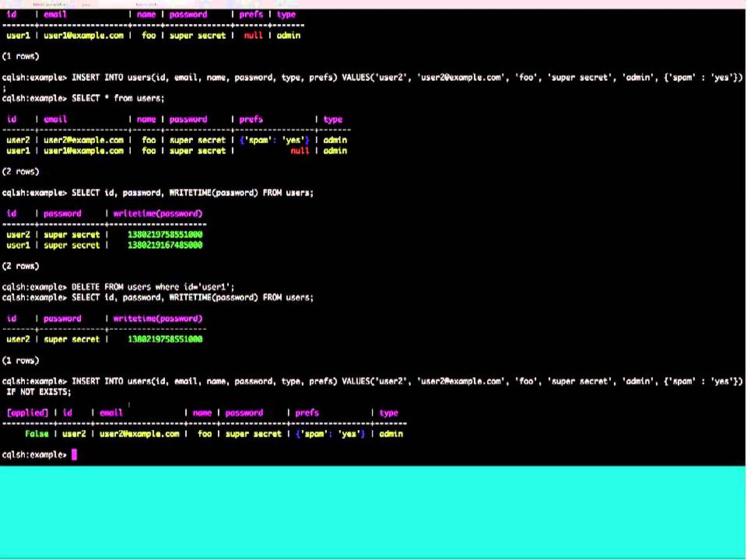Click {'spam': 'yes'} in the two-row SELECT * result
This screenshot has height=560, width=747.
point(275,141)
